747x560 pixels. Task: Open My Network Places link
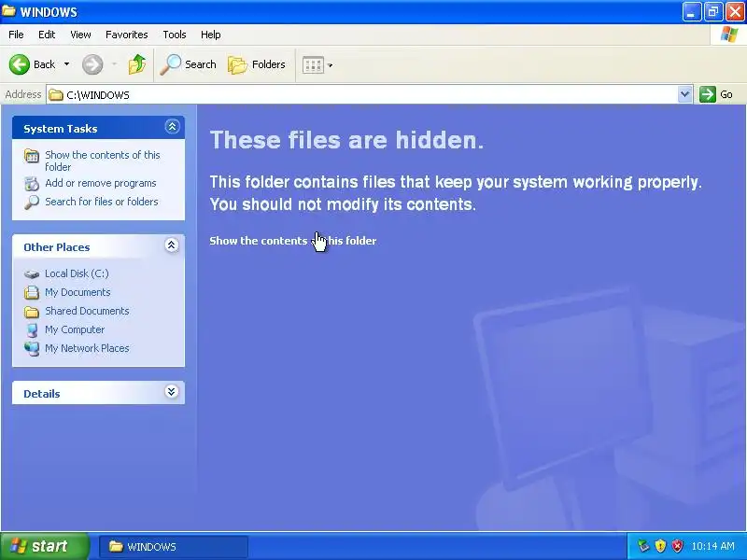[x=87, y=348]
